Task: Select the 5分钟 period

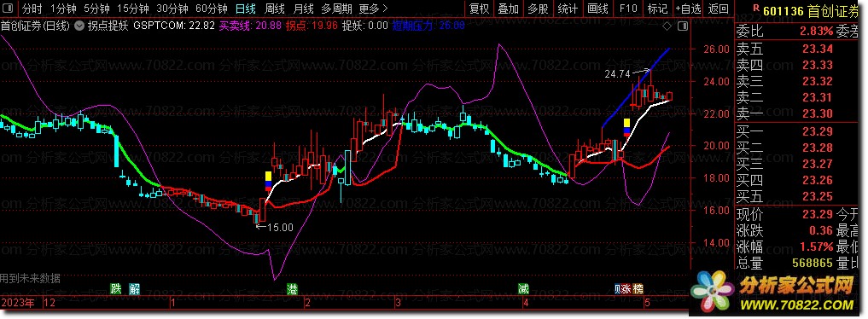Action: 97,9
